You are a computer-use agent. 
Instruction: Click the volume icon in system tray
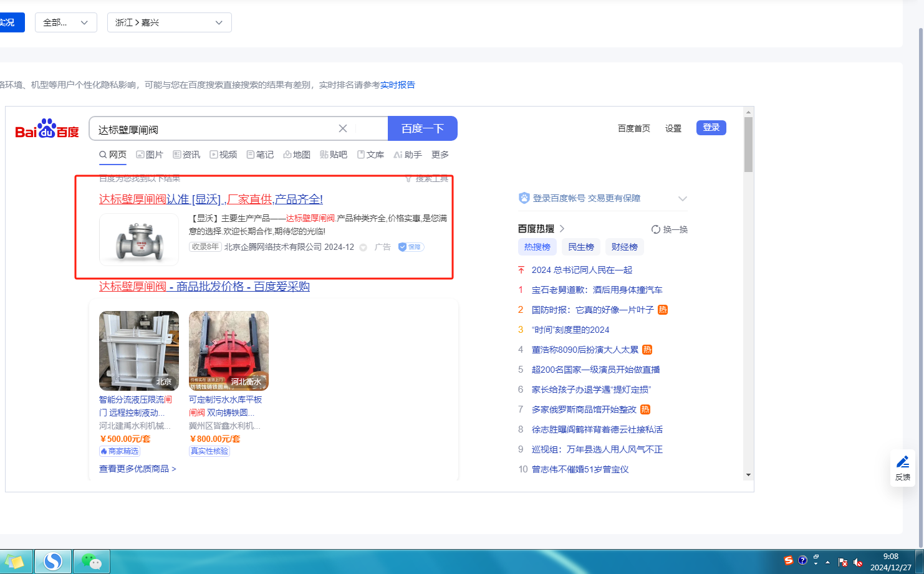pos(858,562)
